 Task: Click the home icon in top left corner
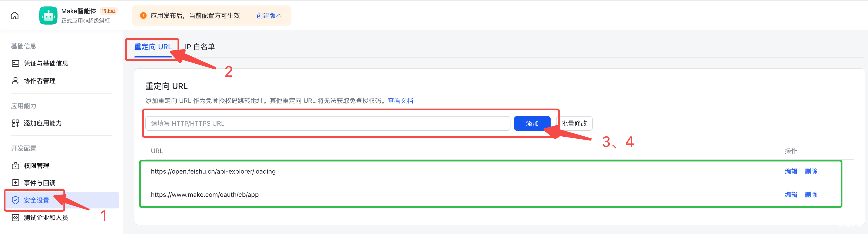(14, 15)
